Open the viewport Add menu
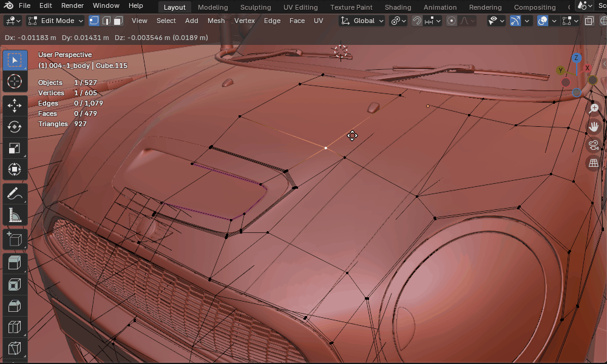Image resolution: width=607 pixels, height=364 pixels. coord(192,21)
